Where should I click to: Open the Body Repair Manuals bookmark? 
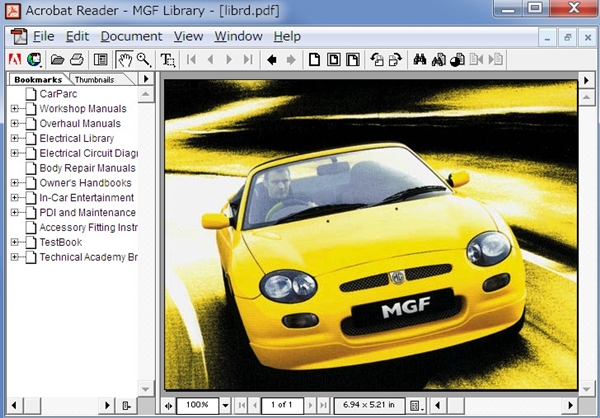[88, 168]
